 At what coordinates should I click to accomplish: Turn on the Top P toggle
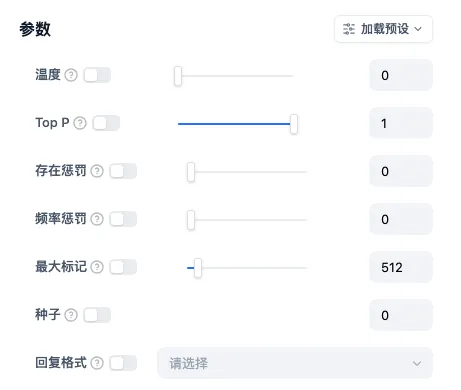tap(106, 123)
